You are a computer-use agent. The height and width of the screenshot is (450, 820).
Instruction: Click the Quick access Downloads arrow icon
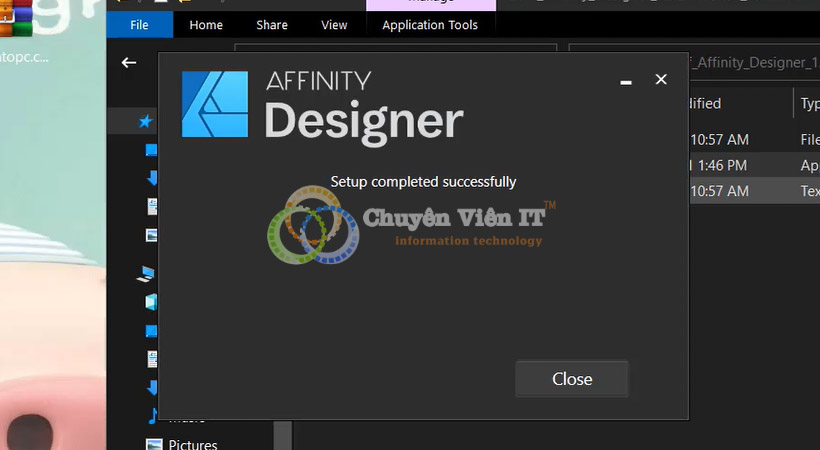(x=152, y=178)
